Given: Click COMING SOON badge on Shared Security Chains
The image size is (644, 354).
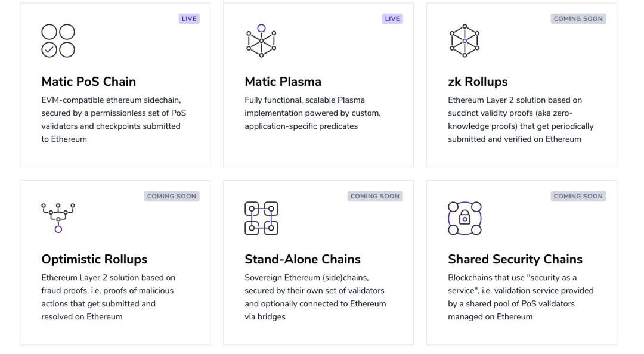Looking at the screenshot, I should click(x=578, y=196).
